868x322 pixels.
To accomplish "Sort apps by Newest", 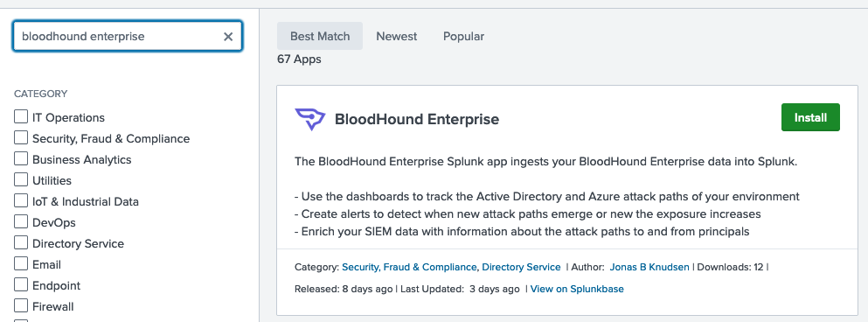I will point(396,36).
